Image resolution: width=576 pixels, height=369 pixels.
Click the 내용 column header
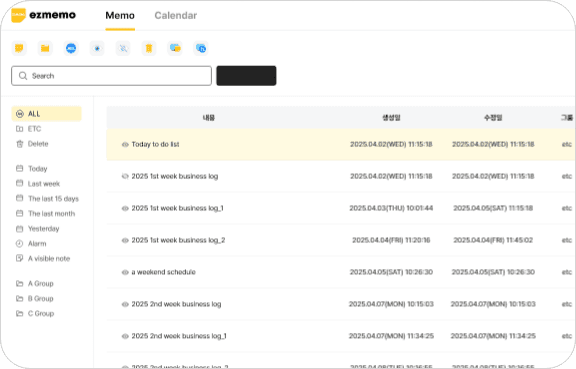(x=209, y=118)
